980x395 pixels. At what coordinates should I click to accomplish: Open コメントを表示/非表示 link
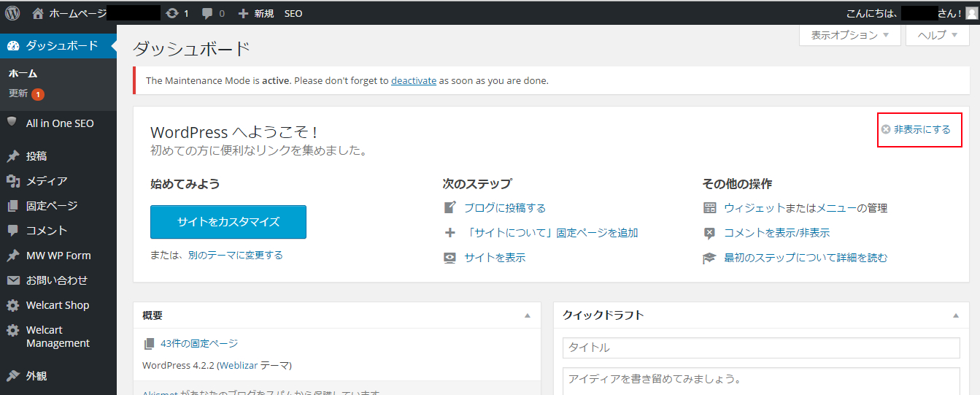pyautogui.click(x=776, y=233)
